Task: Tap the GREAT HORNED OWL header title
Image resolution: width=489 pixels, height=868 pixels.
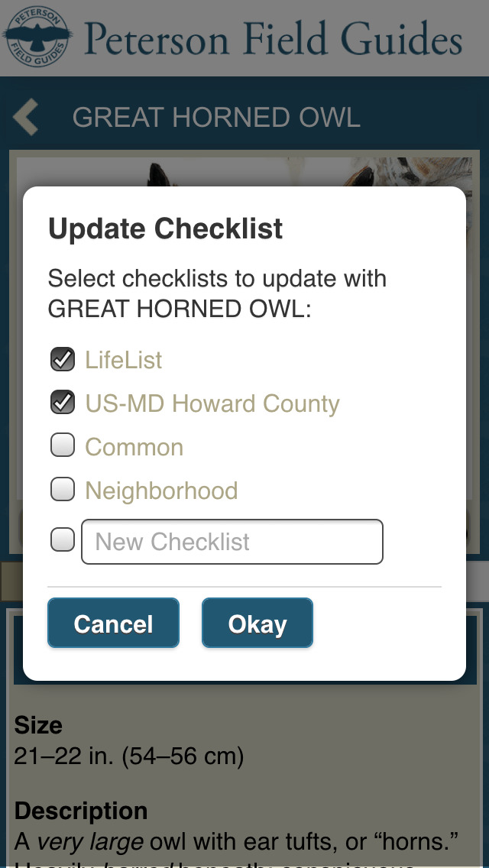Action: tap(216, 118)
